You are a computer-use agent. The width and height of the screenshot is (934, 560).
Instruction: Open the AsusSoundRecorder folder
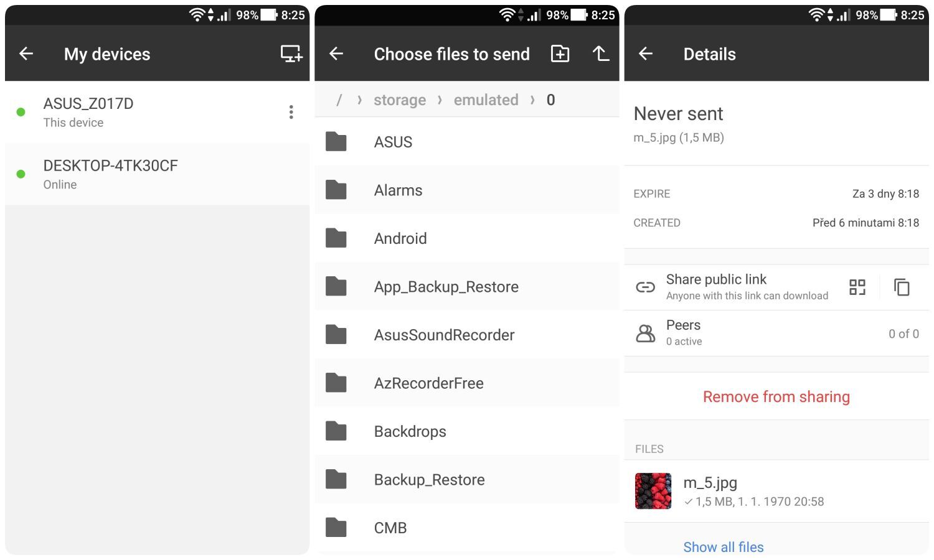tap(444, 335)
